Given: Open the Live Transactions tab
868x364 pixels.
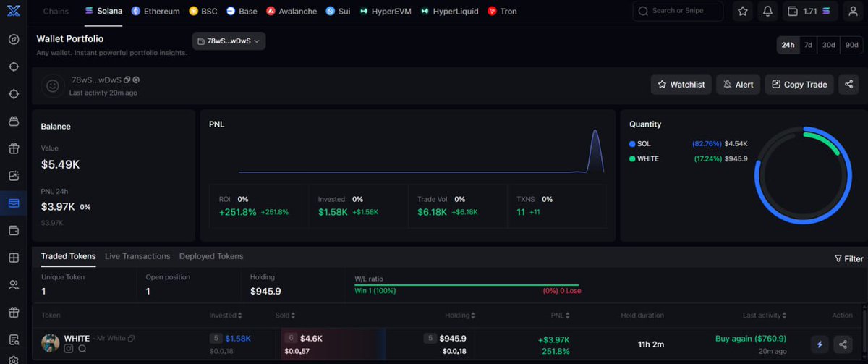Looking at the screenshot, I should point(137,256).
